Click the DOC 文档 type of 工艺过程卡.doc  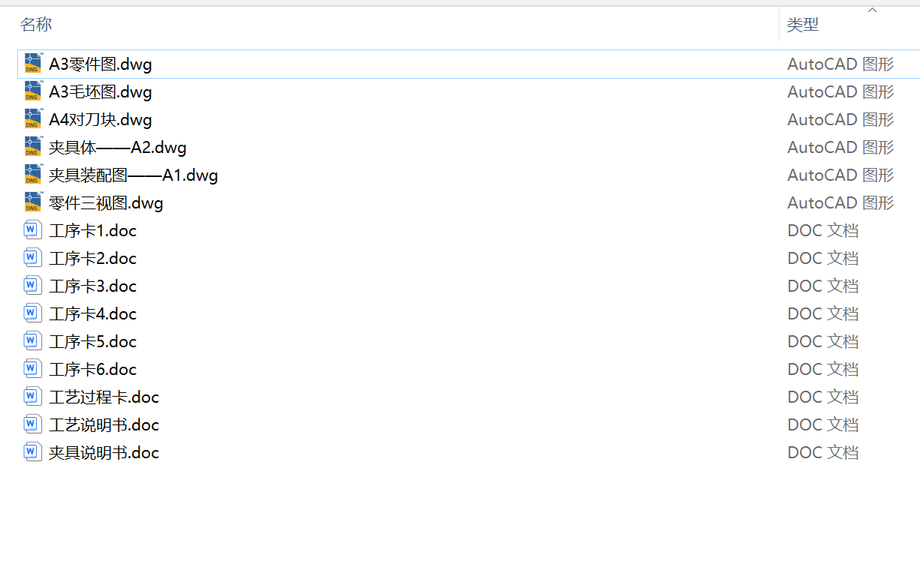(x=823, y=397)
